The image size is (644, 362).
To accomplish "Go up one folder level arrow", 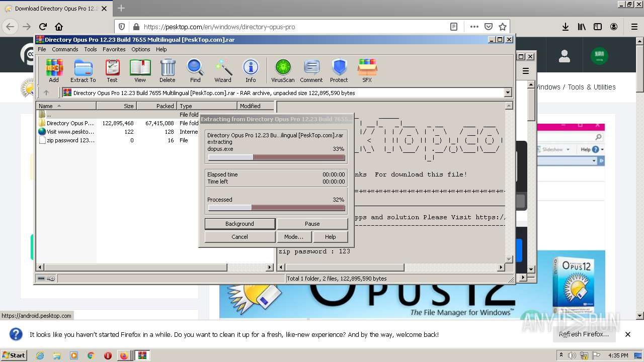I will [46, 93].
